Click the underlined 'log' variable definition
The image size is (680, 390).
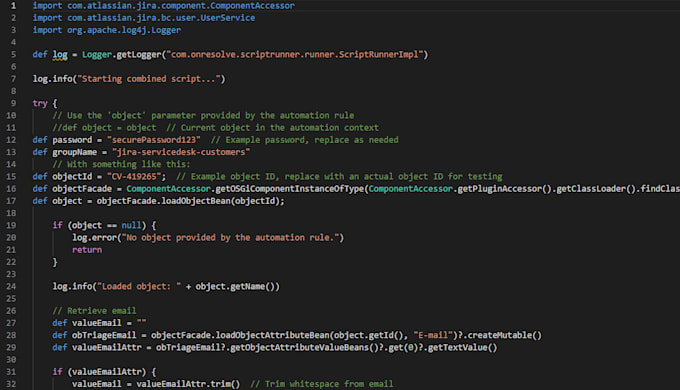(60, 55)
